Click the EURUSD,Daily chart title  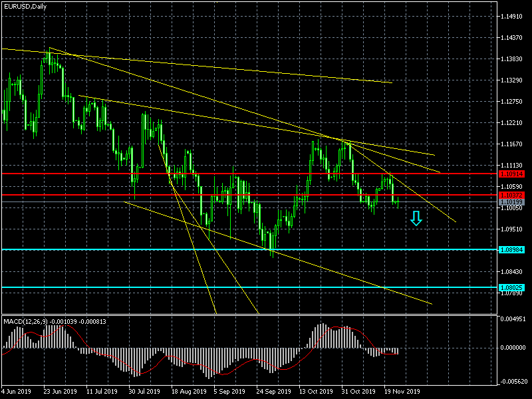pyautogui.click(x=25, y=7)
